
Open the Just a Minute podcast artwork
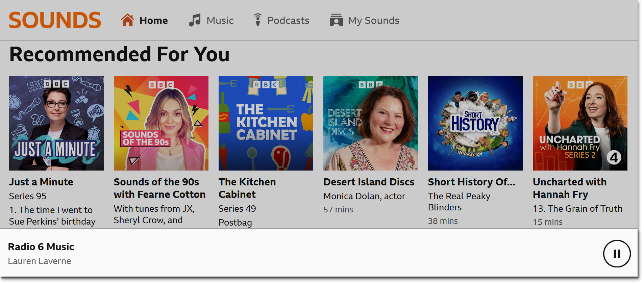(56, 123)
